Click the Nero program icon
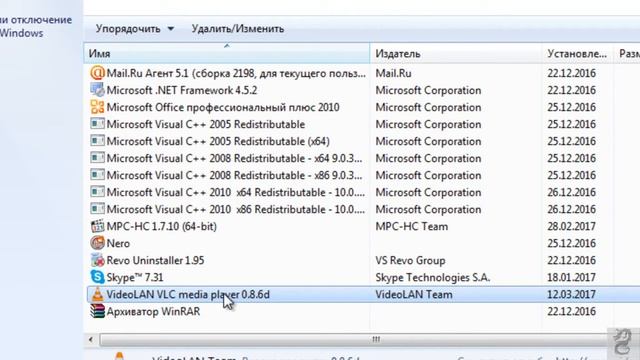This screenshot has width=640, height=360. tap(97, 243)
